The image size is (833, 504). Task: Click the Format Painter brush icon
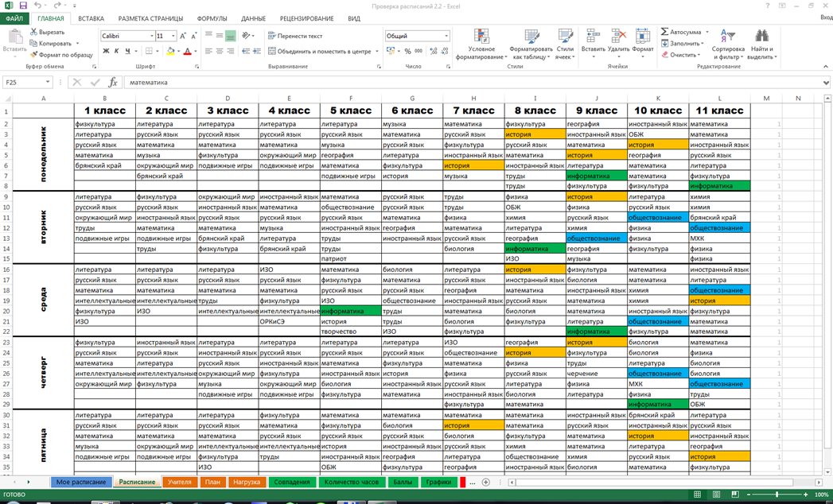(x=33, y=55)
